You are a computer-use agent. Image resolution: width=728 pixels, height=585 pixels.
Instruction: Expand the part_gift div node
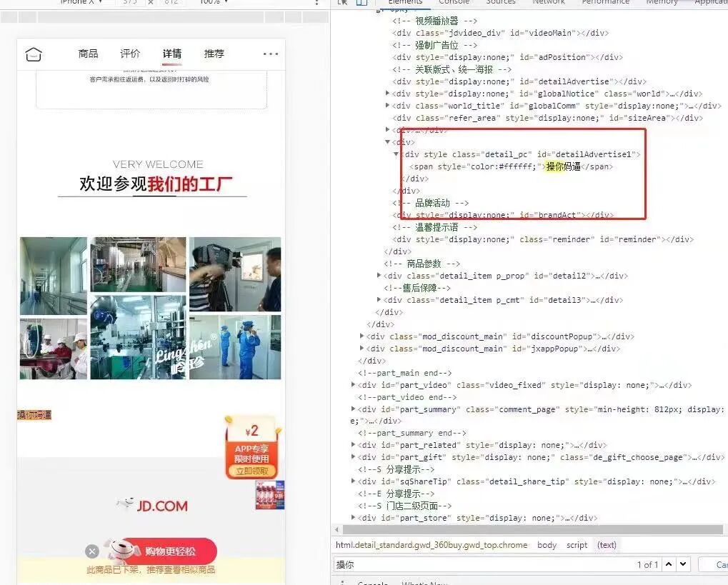point(354,456)
